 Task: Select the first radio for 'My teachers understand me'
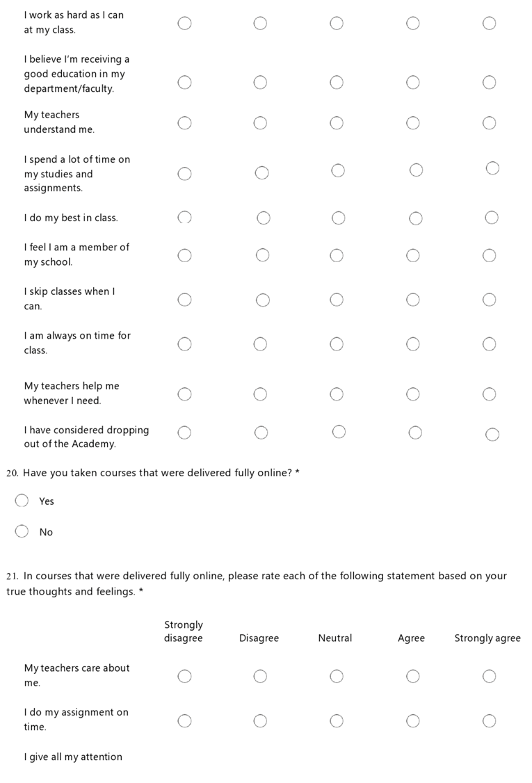[184, 123]
